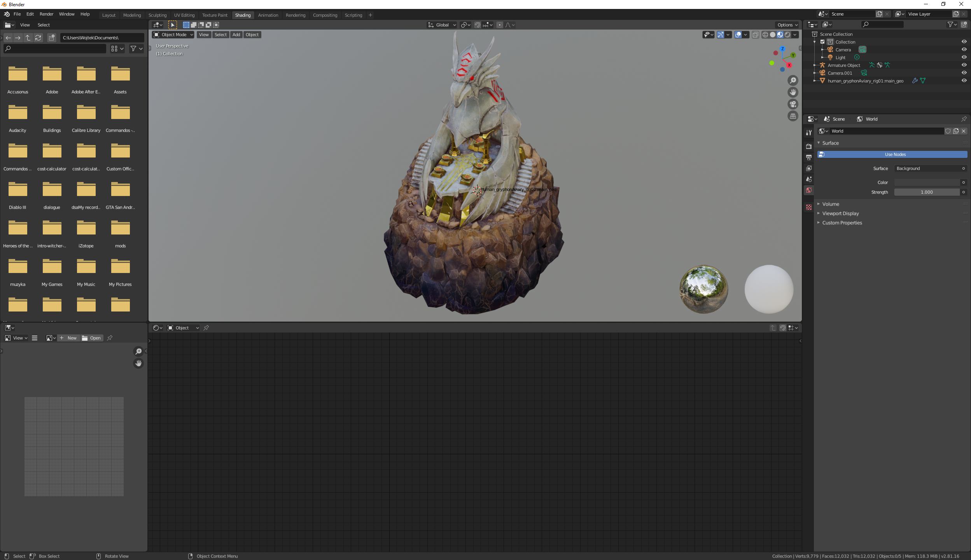Image resolution: width=971 pixels, height=560 pixels.
Task: Click the viewport pan hand icon
Action: [x=793, y=92]
